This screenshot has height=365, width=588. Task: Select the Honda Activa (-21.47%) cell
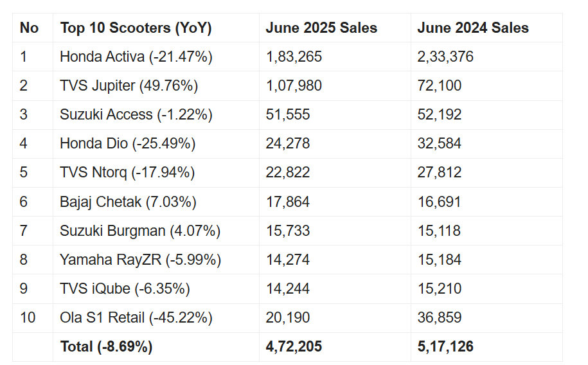(x=136, y=57)
